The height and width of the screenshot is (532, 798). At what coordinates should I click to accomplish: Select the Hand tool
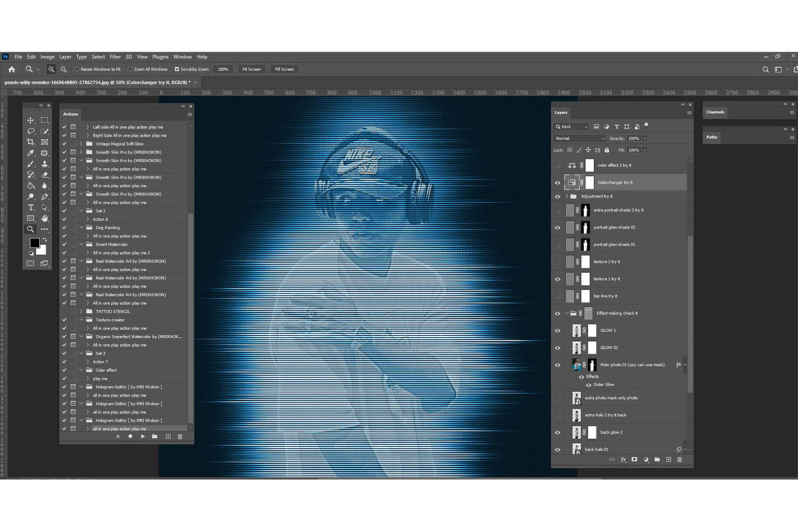click(45, 218)
